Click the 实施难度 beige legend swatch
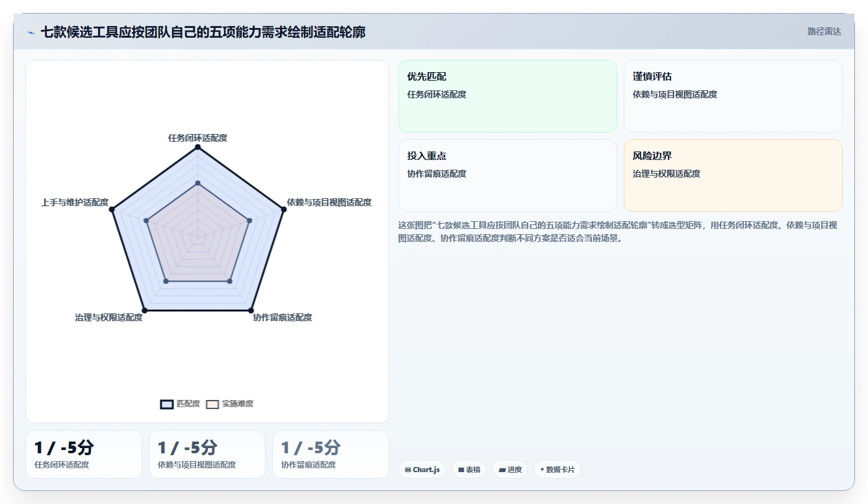This screenshot has width=868, height=504. (212, 404)
